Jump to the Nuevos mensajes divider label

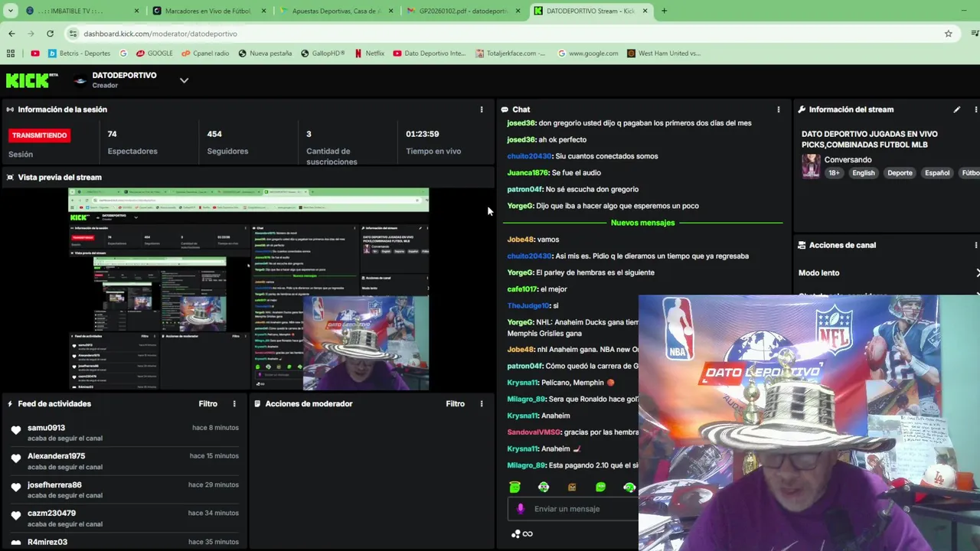click(x=642, y=223)
